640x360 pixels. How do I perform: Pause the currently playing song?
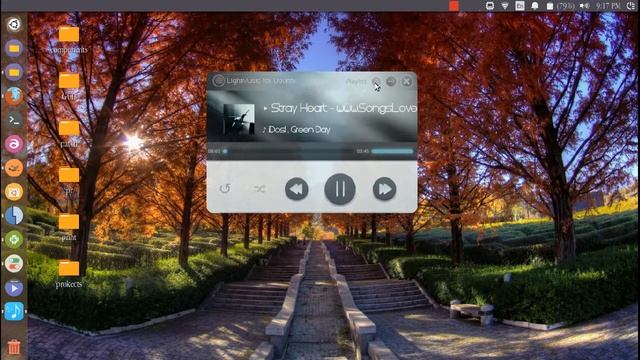coord(340,189)
